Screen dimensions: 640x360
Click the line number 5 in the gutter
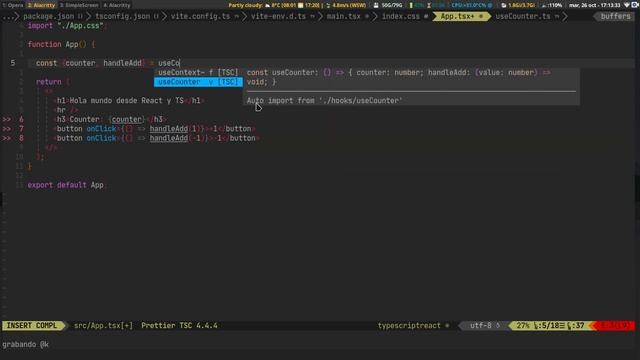coord(13,63)
